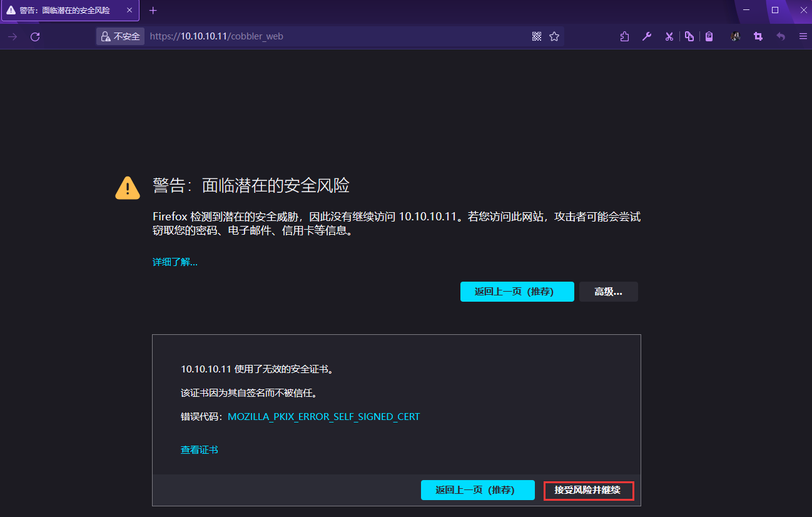
Task: Bookmark this page with the star
Action: point(554,36)
